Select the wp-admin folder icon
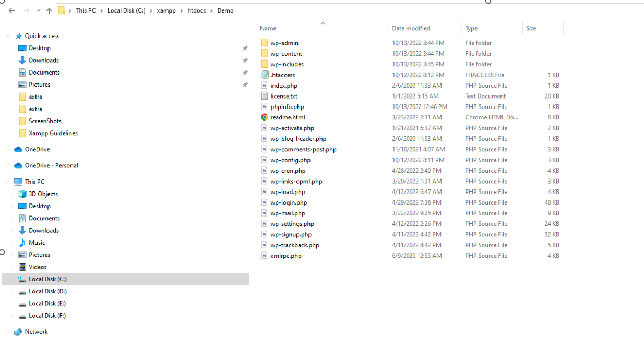 point(265,43)
